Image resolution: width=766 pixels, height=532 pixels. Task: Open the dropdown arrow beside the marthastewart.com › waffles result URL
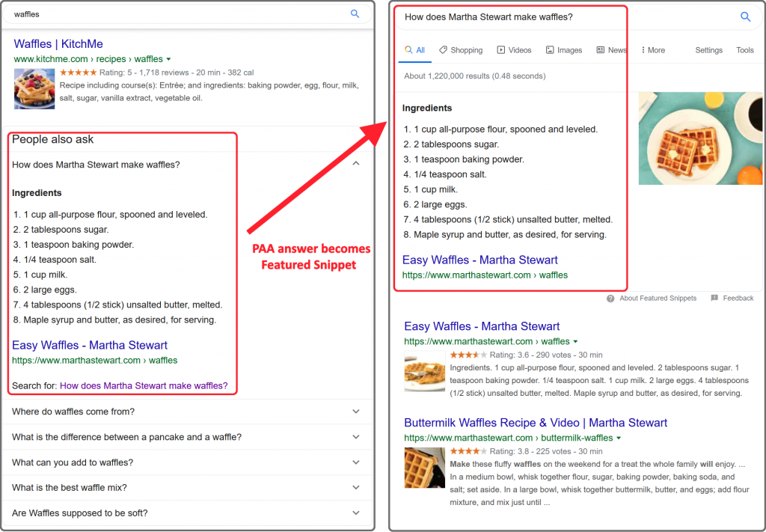pyautogui.click(x=575, y=341)
